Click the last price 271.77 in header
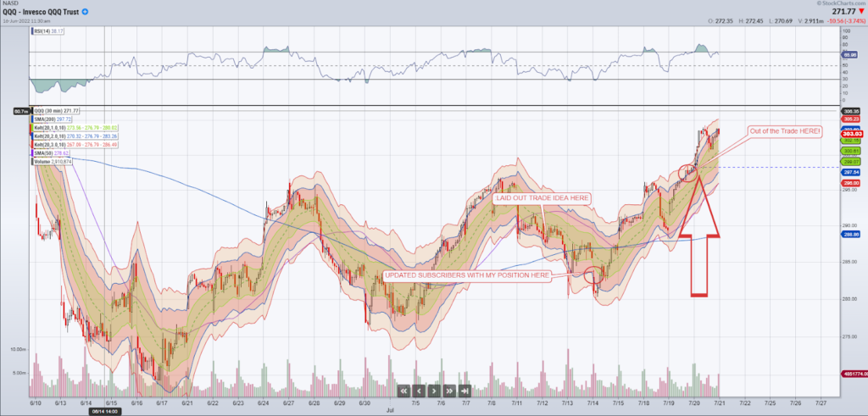The height and width of the screenshot is (416, 868). click(843, 12)
